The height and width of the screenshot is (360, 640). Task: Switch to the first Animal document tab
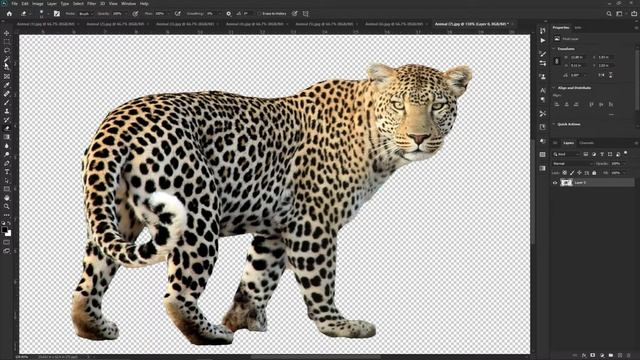46,24
